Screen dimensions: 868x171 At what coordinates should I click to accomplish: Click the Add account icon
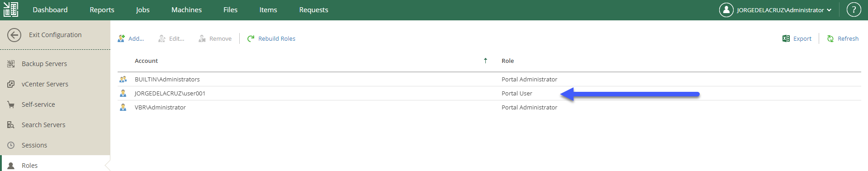121,38
